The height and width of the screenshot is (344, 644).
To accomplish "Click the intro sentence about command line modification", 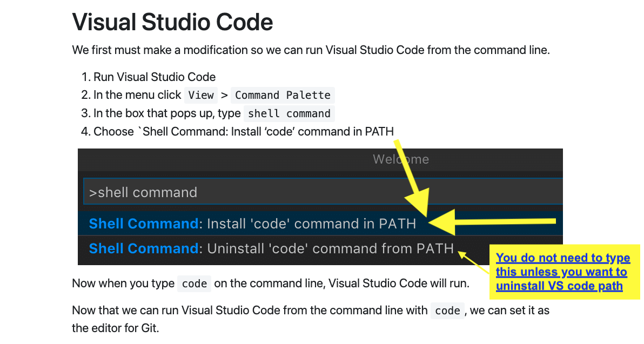I will 311,50.
